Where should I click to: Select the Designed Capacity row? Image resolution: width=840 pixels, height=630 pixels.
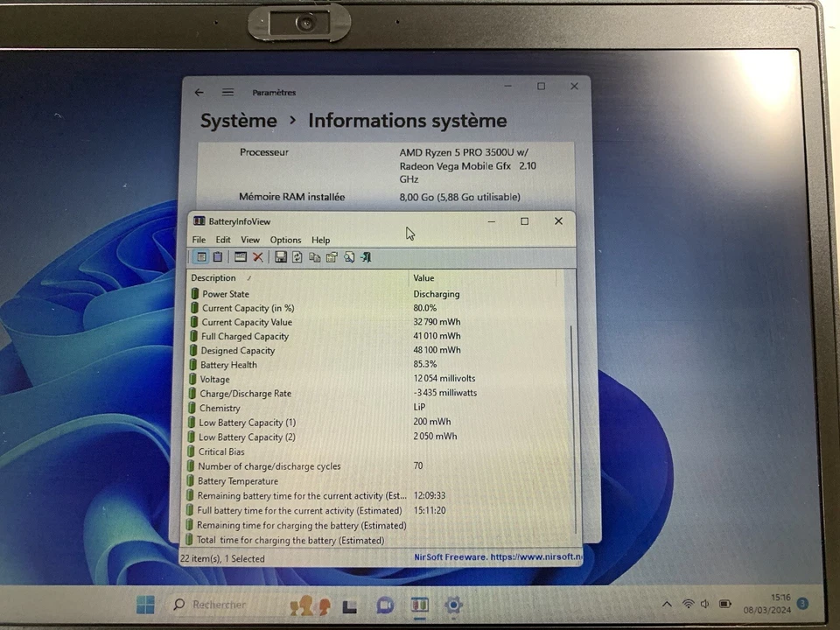point(375,350)
